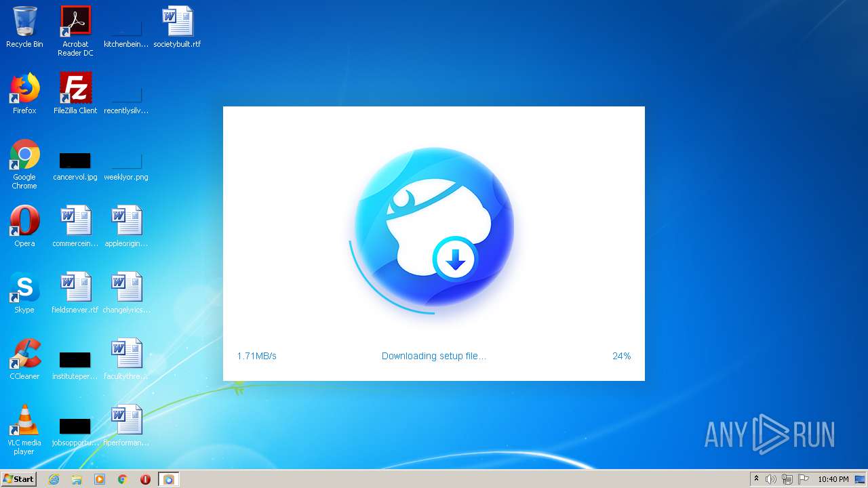Open Opera from the taskbar
This screenshot has width=868, height=488.
pos(145,479)
